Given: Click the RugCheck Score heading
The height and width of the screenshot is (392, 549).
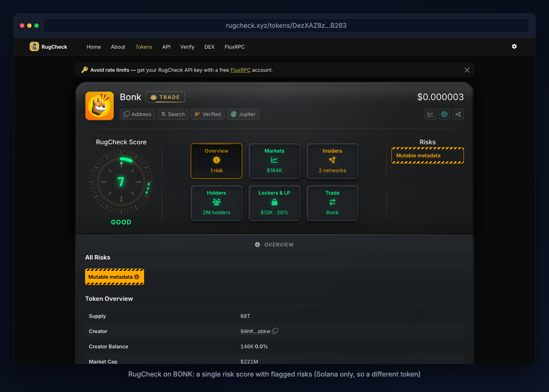Looking at the screenshot, I should pos(121,142).
